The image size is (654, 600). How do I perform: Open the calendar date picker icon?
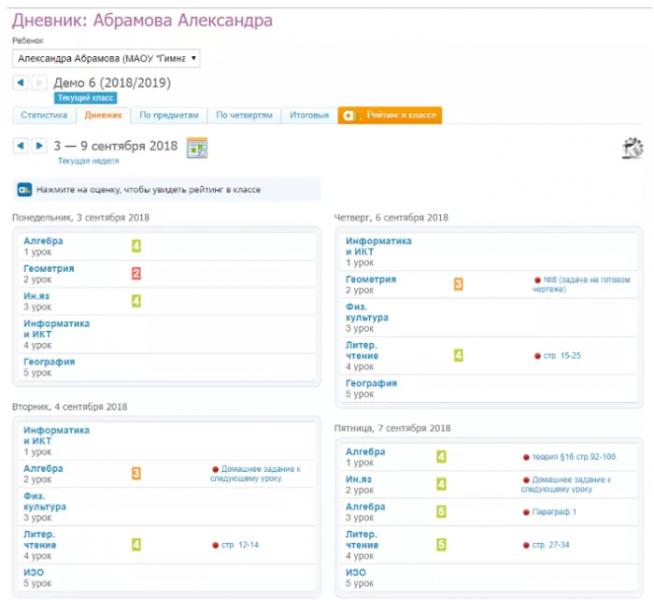[197, 147]
